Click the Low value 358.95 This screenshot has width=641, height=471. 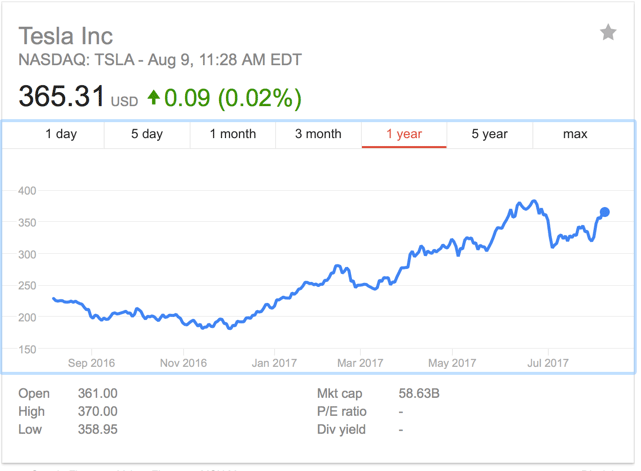(x=97, y=429)
